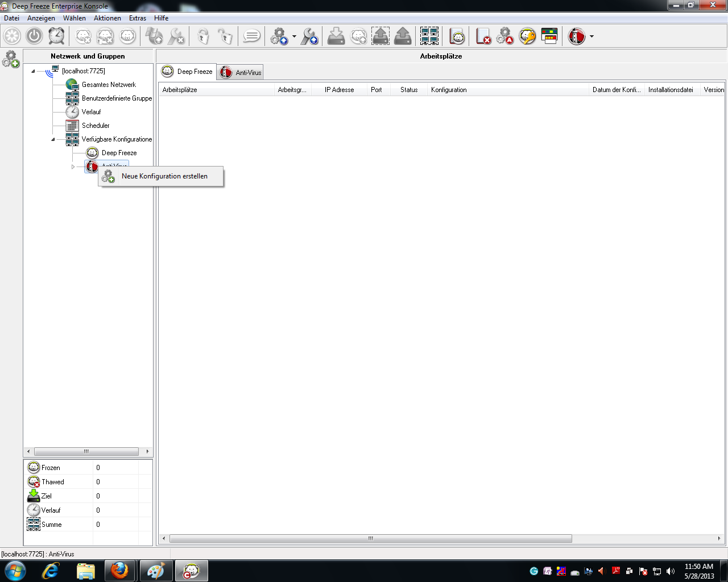Image resolution: width=728 pixels, height=582 pixels.
Task: Click the colored windows toolbar icon
Action: tap(549, 36)
